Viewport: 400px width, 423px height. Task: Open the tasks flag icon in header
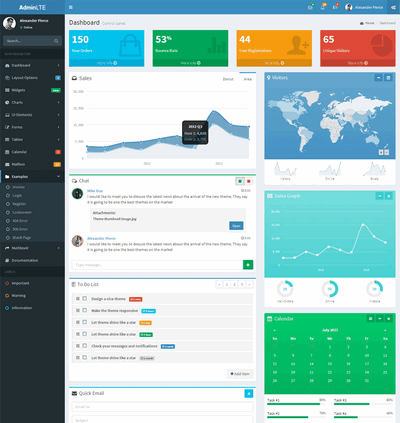[x=335, y=7]
